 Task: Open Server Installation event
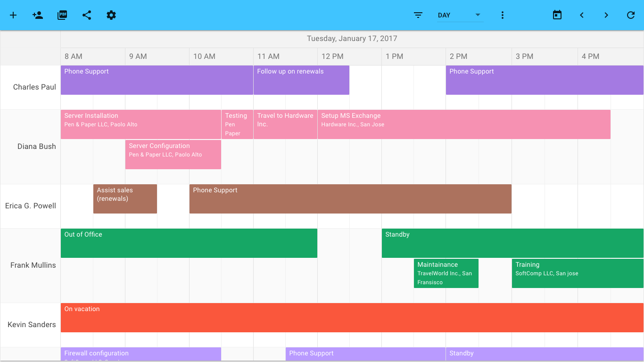[141, 124]
